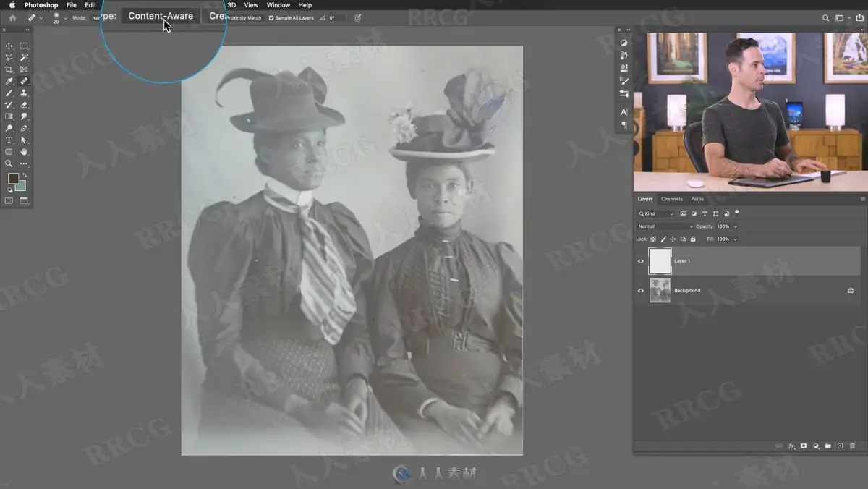Hide the Layer 1 visibility eye
Screen dimensions: 868x489
640,261
